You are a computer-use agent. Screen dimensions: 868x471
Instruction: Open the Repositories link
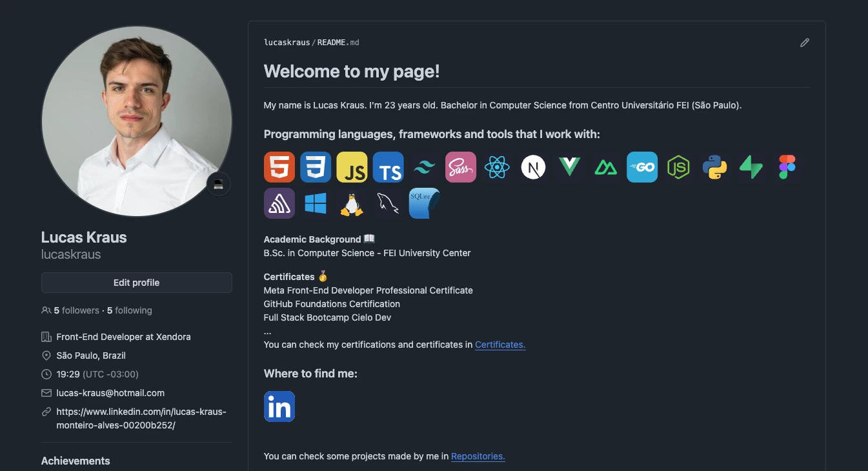478,456
